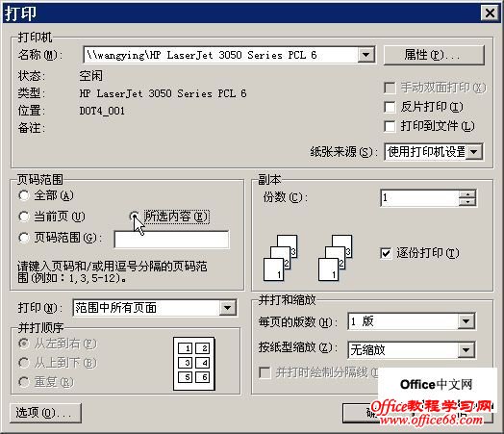504x434 pixels.
Task: Choose the 页码范围 (G) radio option
Action: tap(24, 238)
